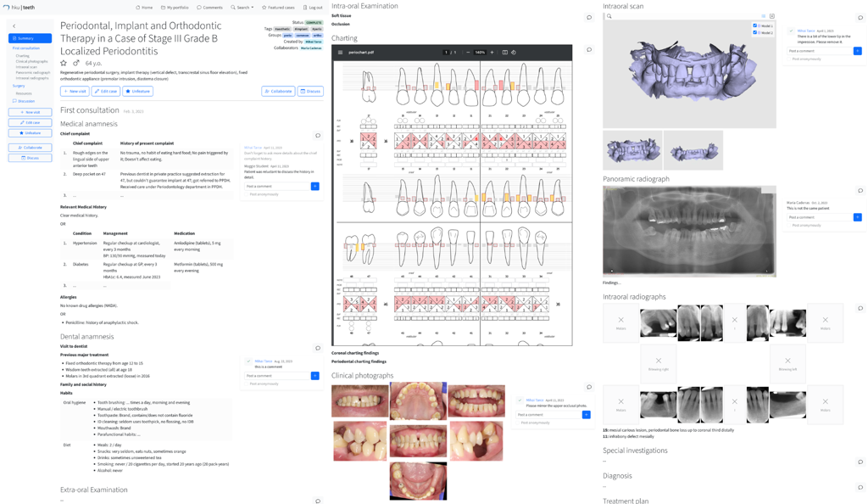Zoom out of periochart PDF
The image size is (868, 504).
point(468,53)
